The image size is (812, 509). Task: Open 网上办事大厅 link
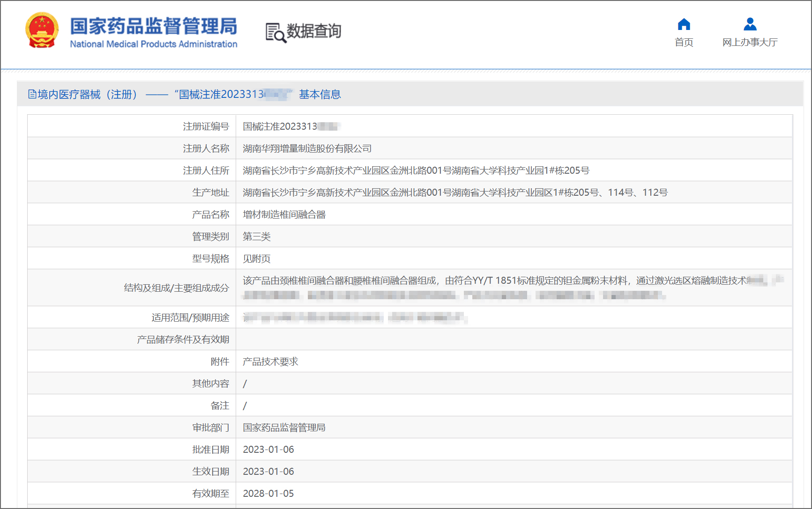[750, 43]
